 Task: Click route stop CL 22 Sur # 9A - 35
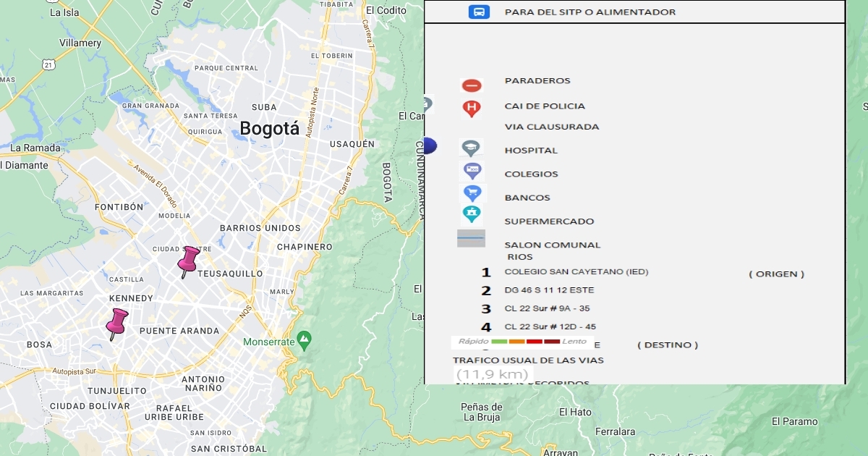click(x=547, y=308)
